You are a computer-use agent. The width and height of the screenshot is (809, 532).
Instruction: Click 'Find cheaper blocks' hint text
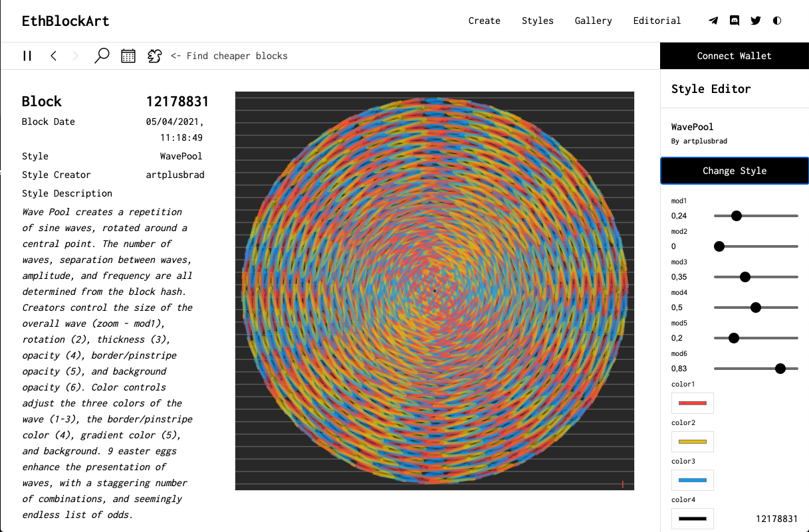click(x=229, y=56)
